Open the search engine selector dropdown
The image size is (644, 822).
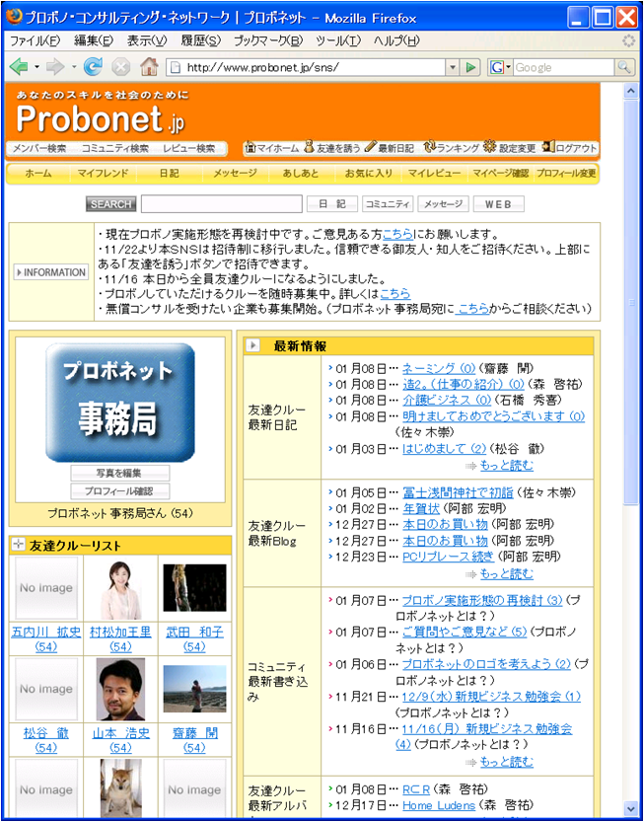[508, 67]
